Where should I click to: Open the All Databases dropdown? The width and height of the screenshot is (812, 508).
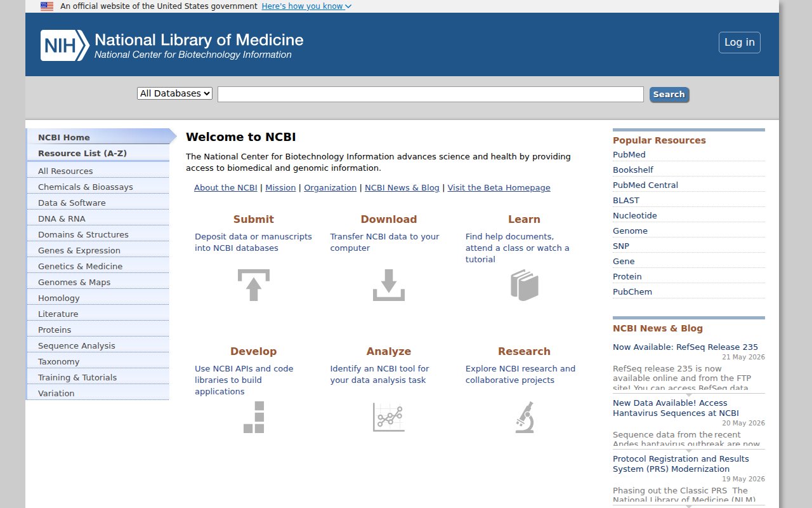pos(174,93)
